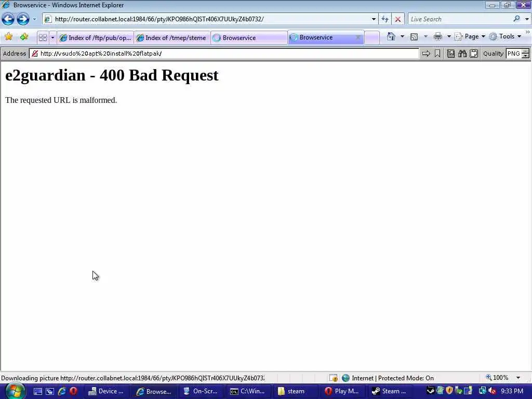Screen dimensions: 532x399
Task: Switch to the Play M... Opera window
Action: click(342, 391)
